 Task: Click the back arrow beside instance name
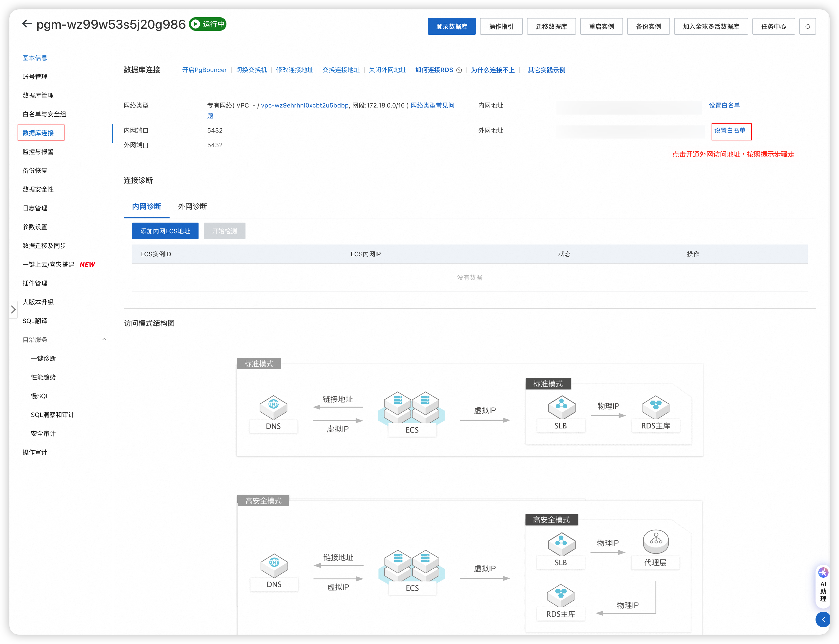coord(27,24)
